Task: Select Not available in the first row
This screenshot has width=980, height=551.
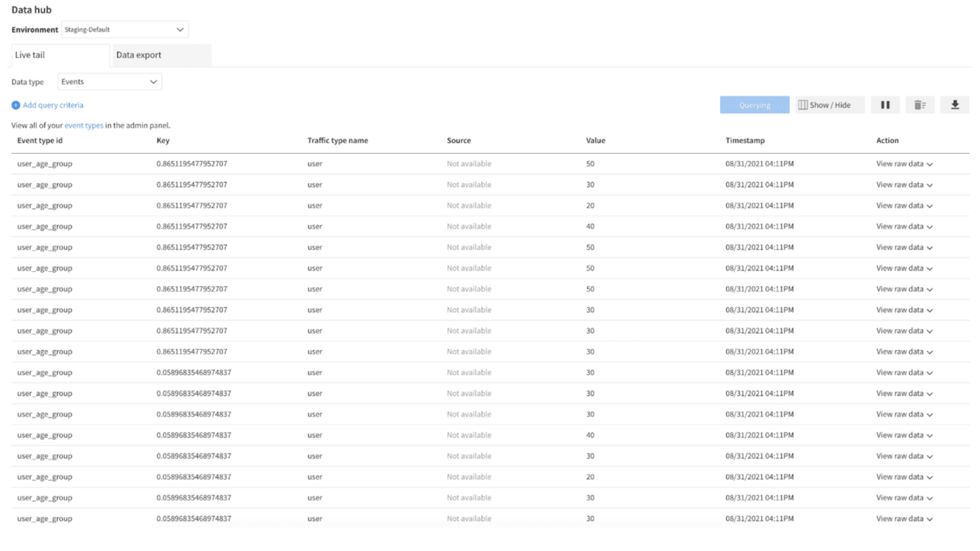Action: coord(469,164)
